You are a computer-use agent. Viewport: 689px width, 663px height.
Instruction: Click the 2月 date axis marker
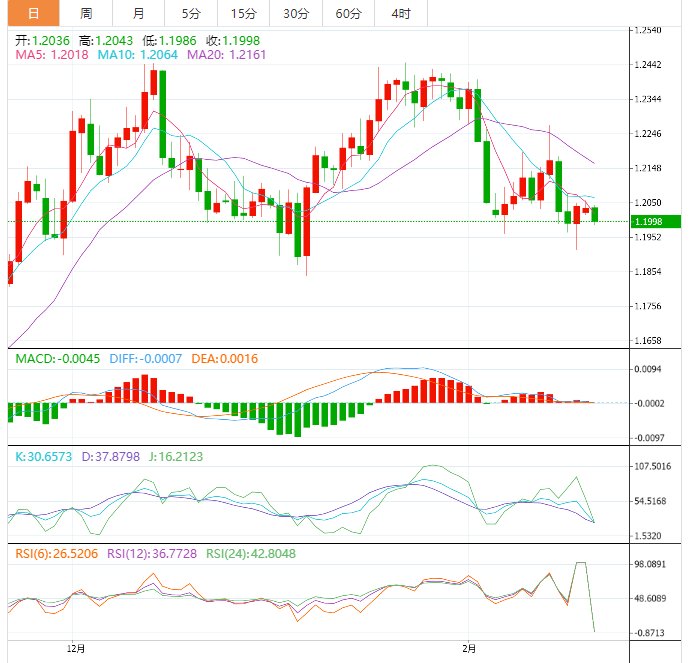pos(469,649)
